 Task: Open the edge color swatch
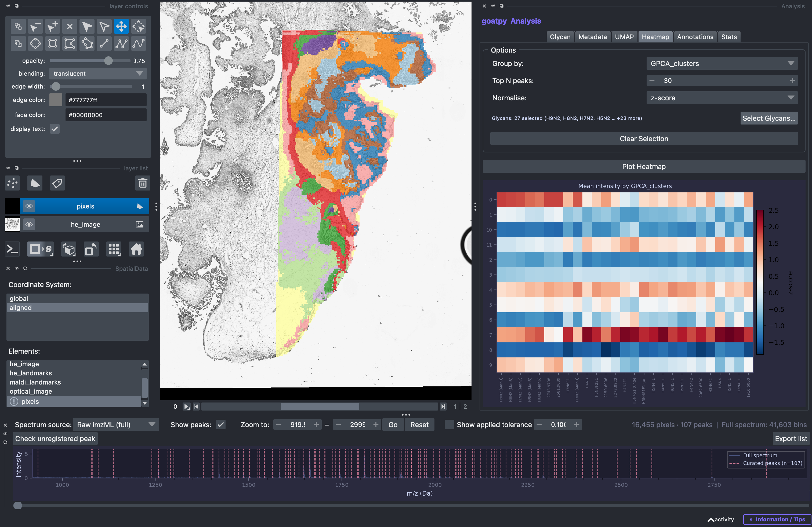pos(56,100)
